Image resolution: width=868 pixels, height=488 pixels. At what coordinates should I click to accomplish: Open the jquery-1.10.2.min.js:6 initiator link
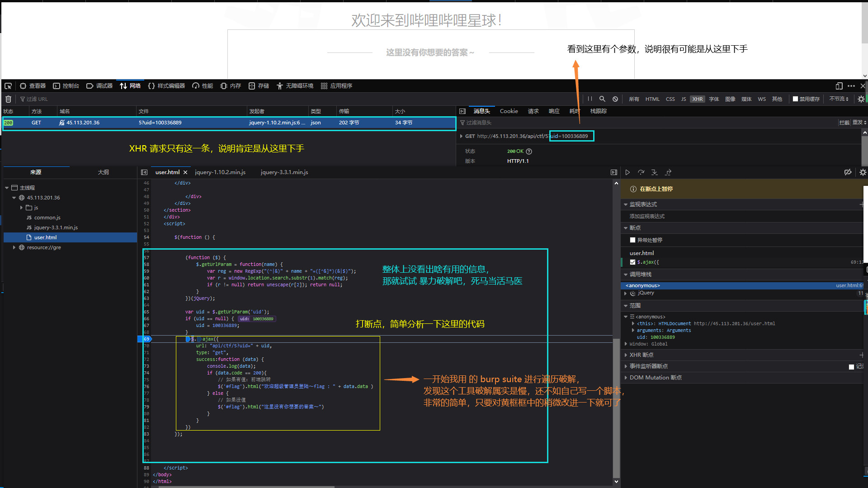(277, 123)
